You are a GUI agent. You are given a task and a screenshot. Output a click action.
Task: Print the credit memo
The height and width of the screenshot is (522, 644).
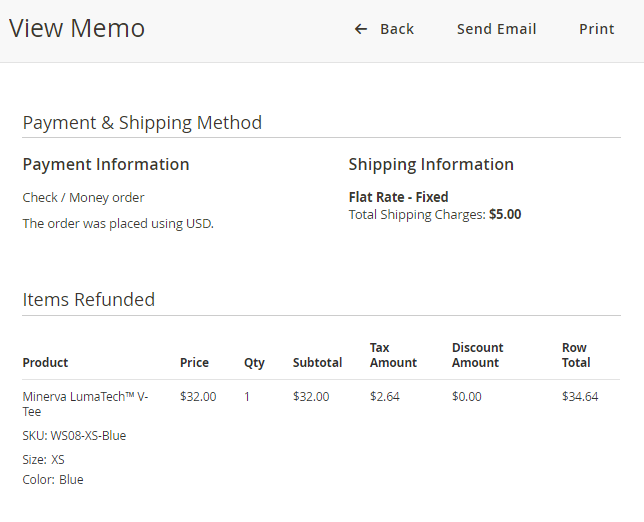pos(596,29)
